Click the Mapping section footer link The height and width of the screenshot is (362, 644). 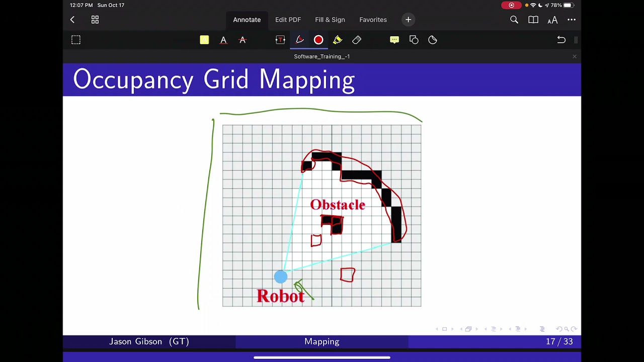[x=322, y=341]
